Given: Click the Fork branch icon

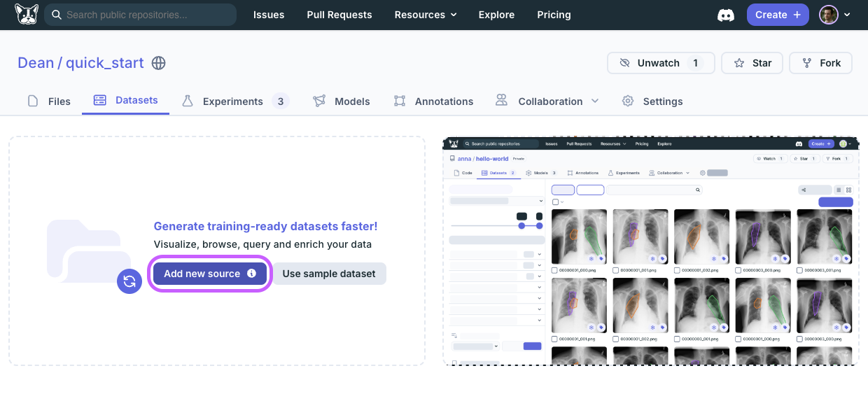Looking at the screenshot, I should (x=808, y=63).
